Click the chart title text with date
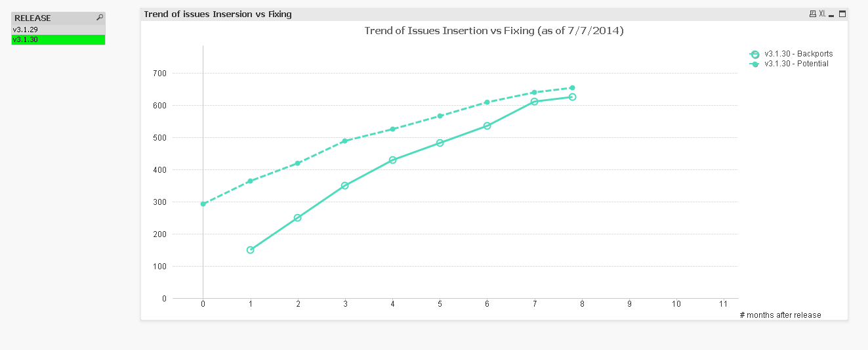 (x=493, y=30)
